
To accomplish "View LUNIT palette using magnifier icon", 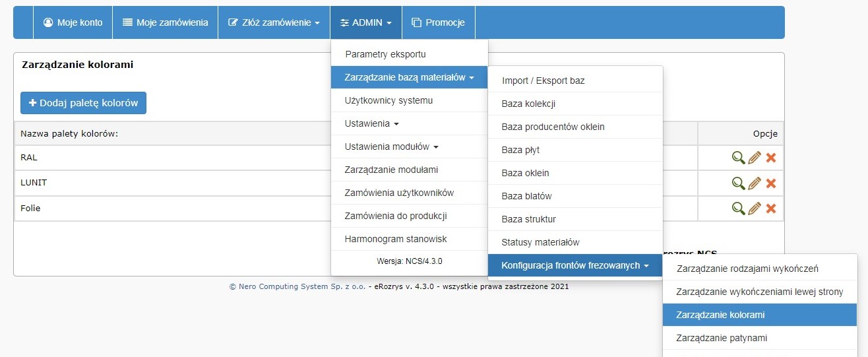I will click(x=738, y=183).
